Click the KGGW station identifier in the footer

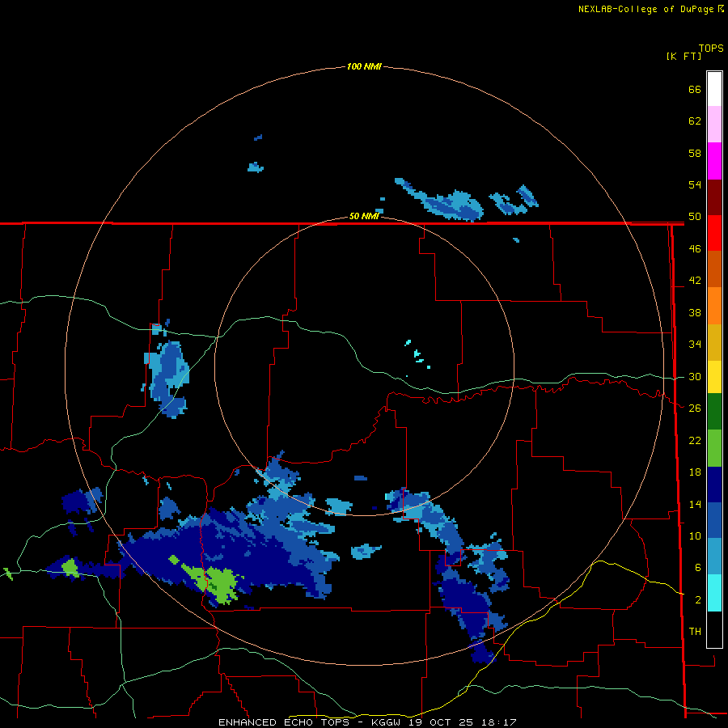pyautogui.click(x=387, y=722)
